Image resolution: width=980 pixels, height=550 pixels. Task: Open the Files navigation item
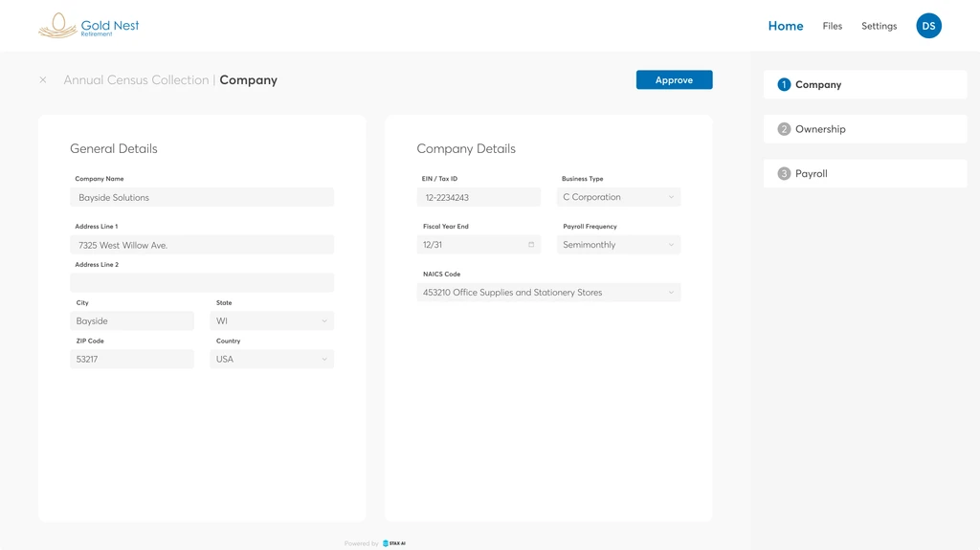(833, 26)
